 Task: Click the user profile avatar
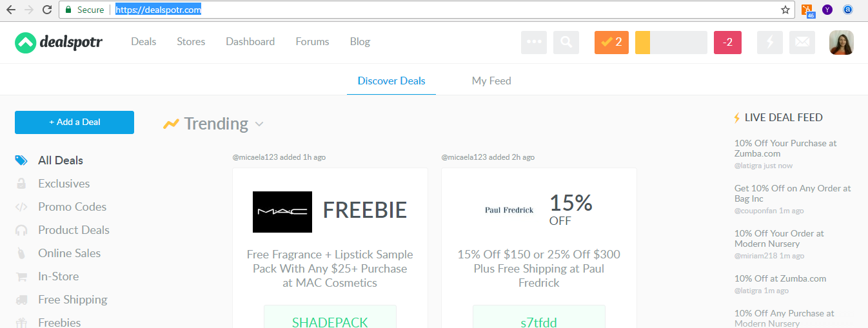(x=842, y=43)
